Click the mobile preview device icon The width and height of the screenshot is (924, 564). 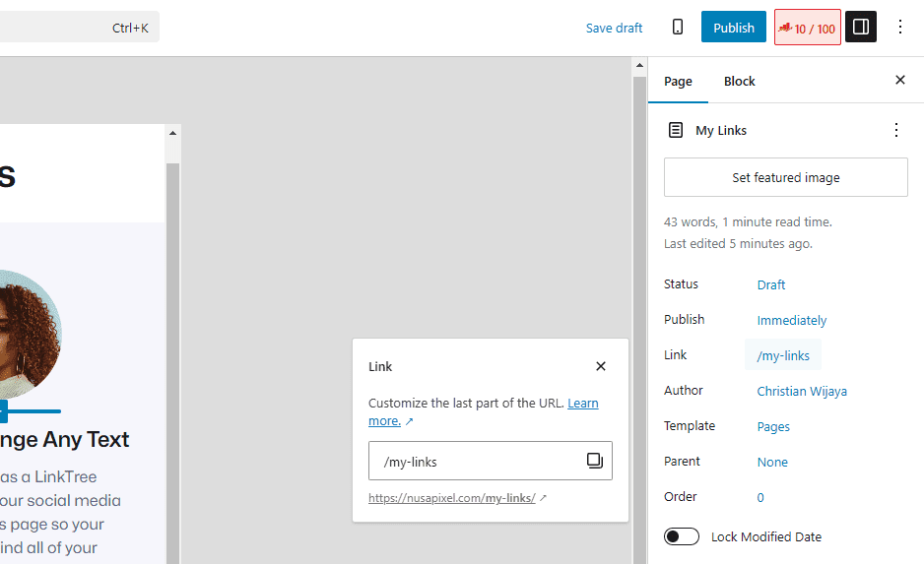(678, 28)
